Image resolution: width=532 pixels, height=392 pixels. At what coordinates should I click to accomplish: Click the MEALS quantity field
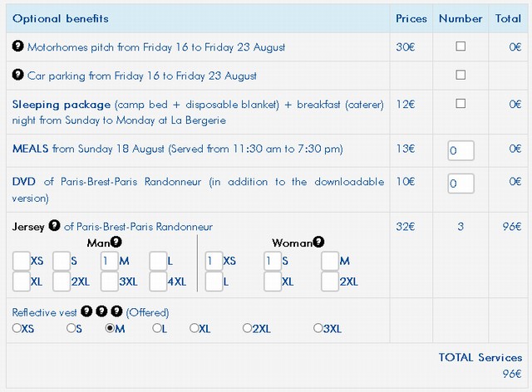[x=461, y=150]
